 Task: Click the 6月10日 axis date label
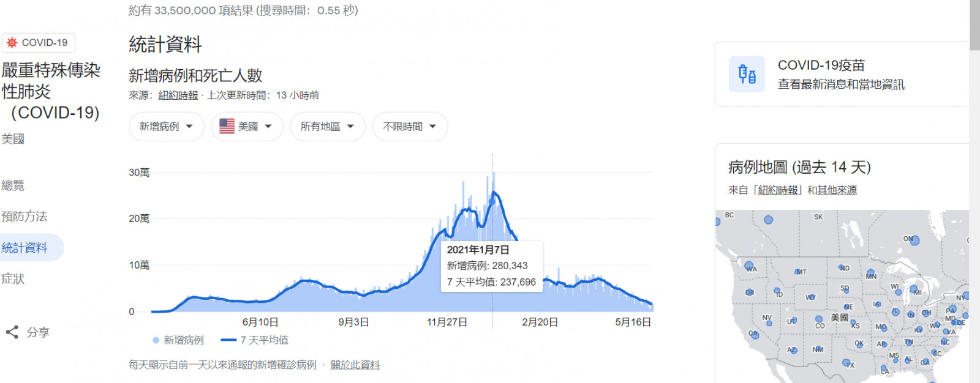coord(260,322)
